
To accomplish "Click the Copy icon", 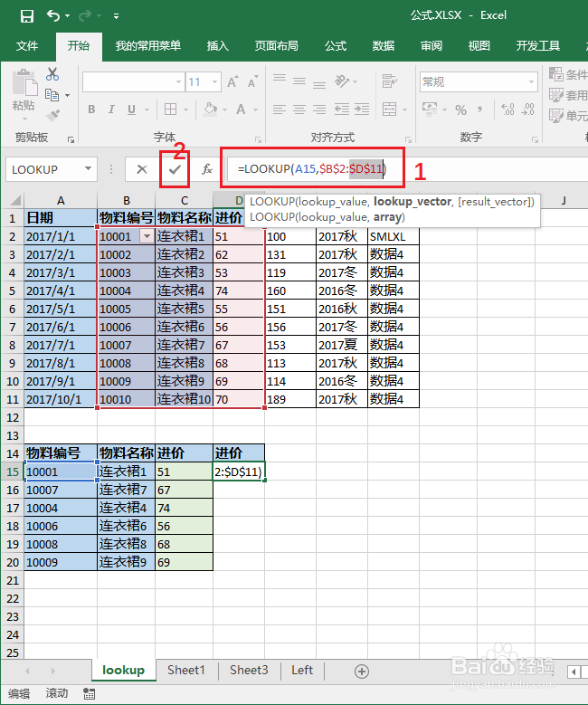I will 52,95.
